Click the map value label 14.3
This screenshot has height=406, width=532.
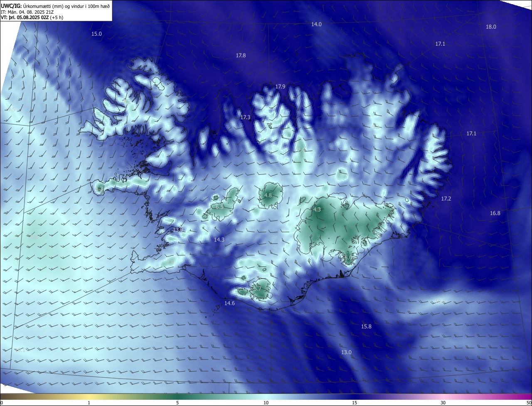click(219, 240)
